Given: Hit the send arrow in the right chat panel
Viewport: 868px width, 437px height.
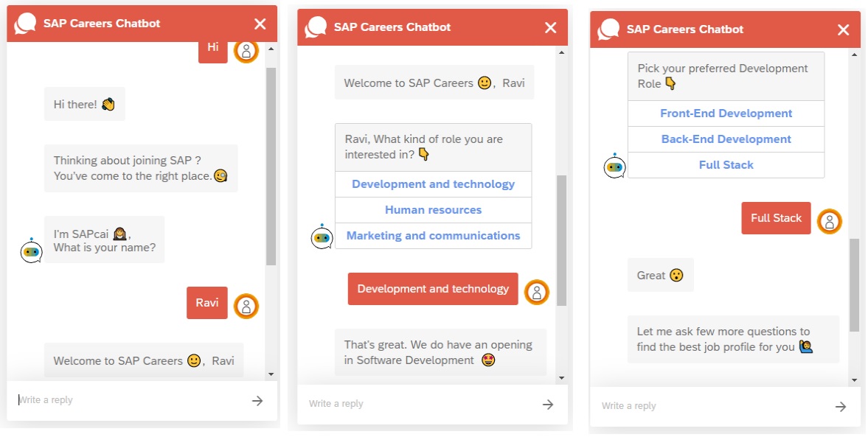Looking at the screenshot, I should tap(840, 407).
